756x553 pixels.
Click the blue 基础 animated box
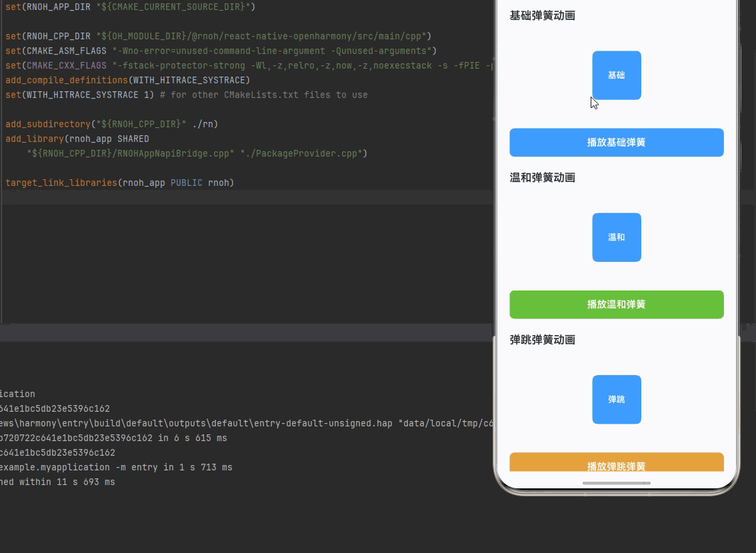click(617, 75)
